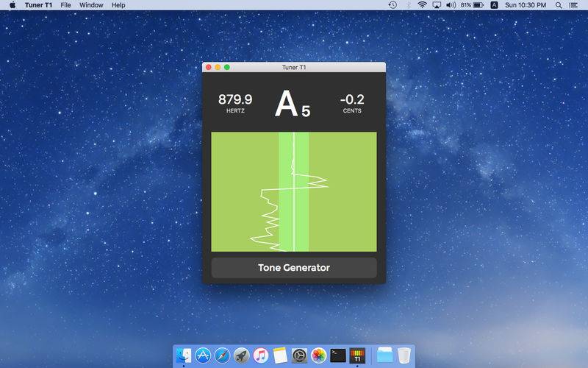Click the A5 note display
The image size is (588, 368).
coord(293,104)
